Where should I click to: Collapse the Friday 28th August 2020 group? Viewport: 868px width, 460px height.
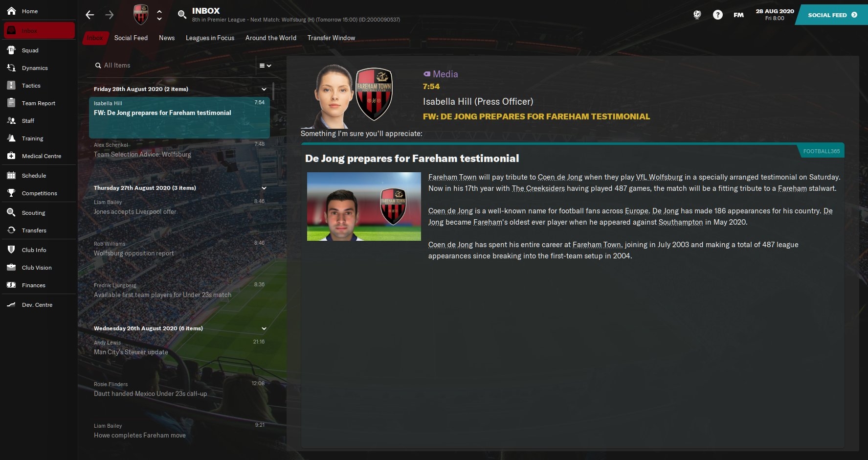click(x=264, y=89)
